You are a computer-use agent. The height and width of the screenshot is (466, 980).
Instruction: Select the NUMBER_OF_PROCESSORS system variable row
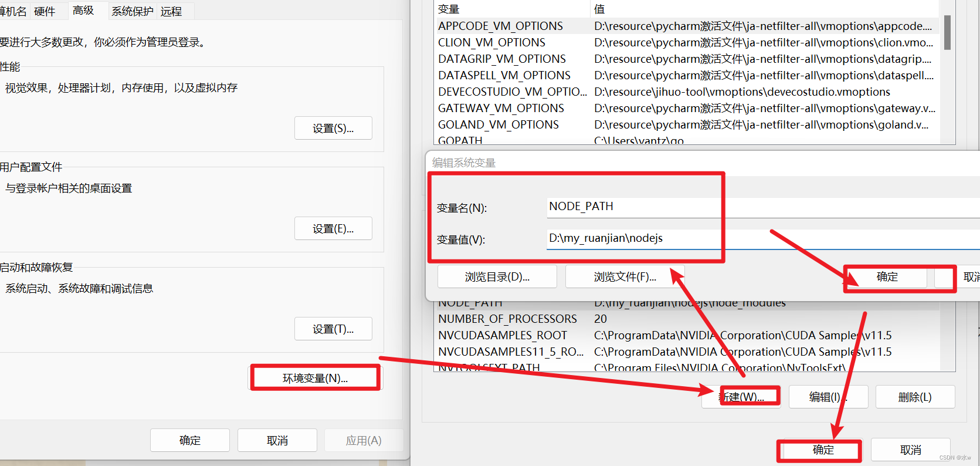[x=687, y=319]
